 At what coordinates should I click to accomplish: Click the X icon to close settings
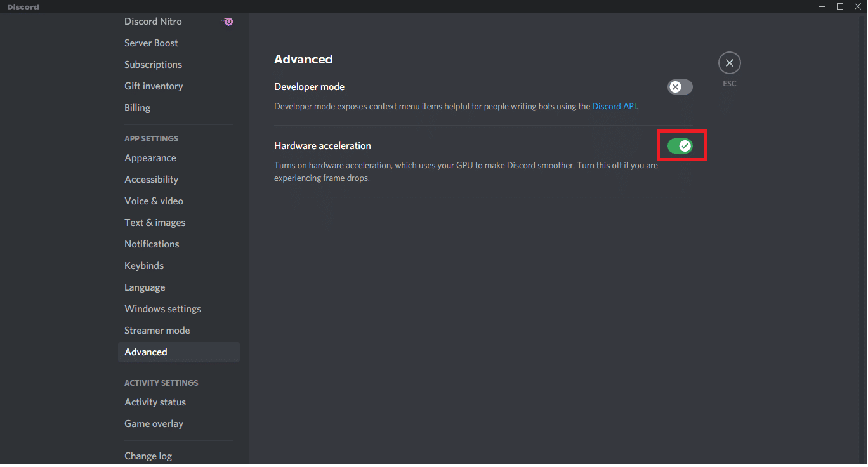tap(729, 62)
